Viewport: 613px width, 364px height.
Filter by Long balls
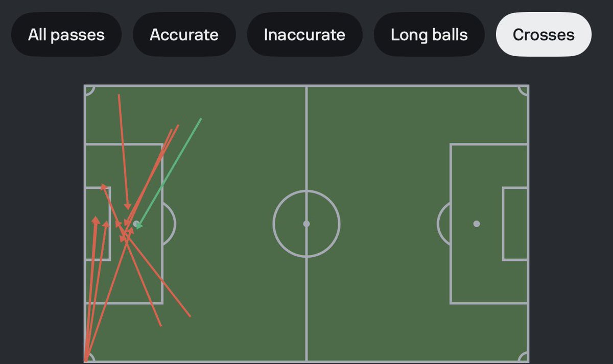coord(429,35)
